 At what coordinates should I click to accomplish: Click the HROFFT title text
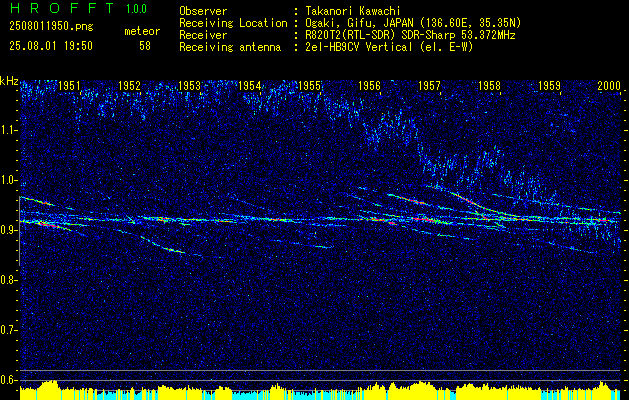(x=62, y=8)
